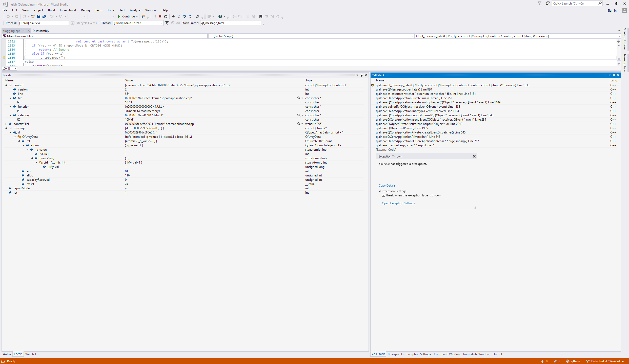Viewport: 629px width, 364px height.
Task: Click the Restart debugging icon
Action: [x=166, y=16]
